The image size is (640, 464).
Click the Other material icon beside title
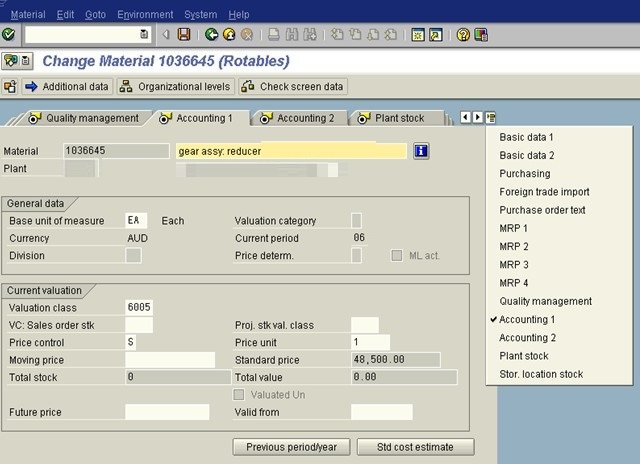11,61
